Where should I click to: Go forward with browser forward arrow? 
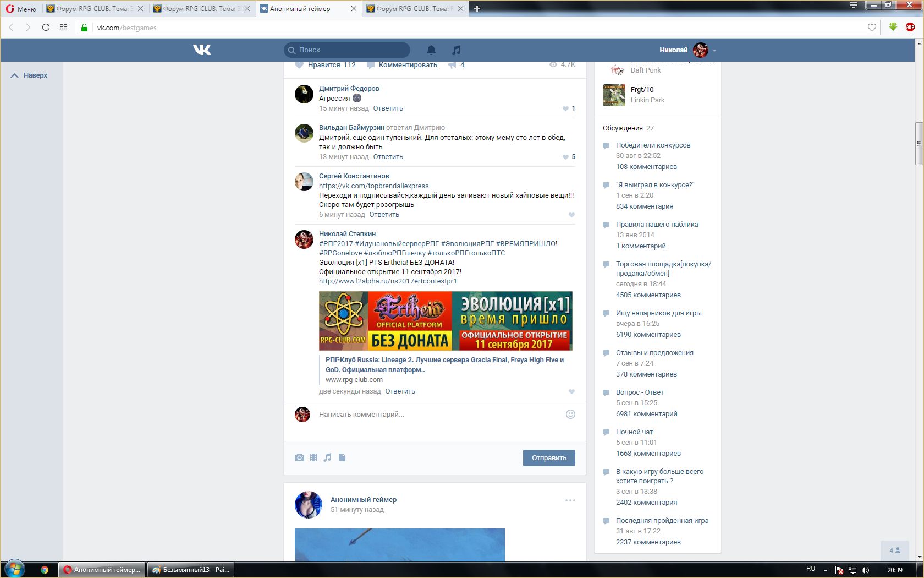[x=28, y=28]
